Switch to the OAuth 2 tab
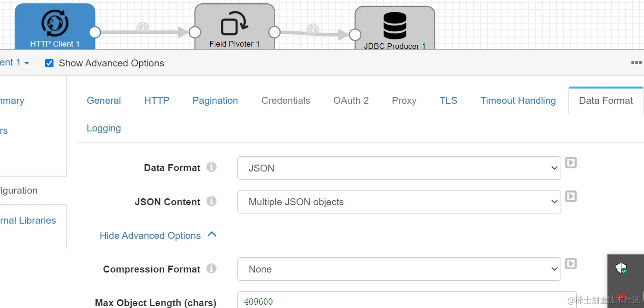 [x=351, y=101]
